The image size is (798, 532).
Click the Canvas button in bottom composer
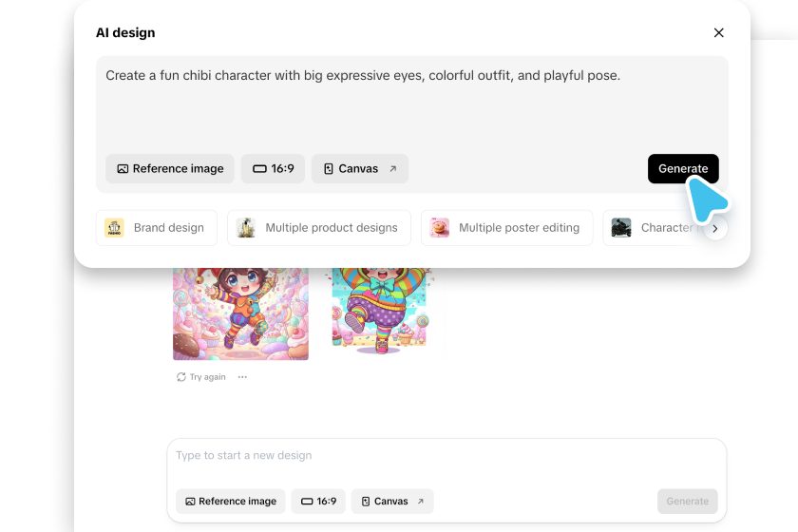(x=391, y=502)
